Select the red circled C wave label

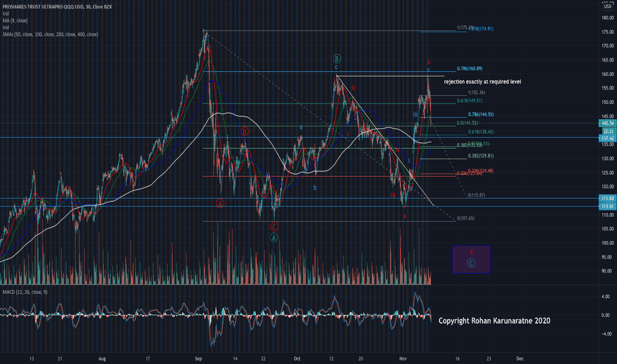click(274, 226)
